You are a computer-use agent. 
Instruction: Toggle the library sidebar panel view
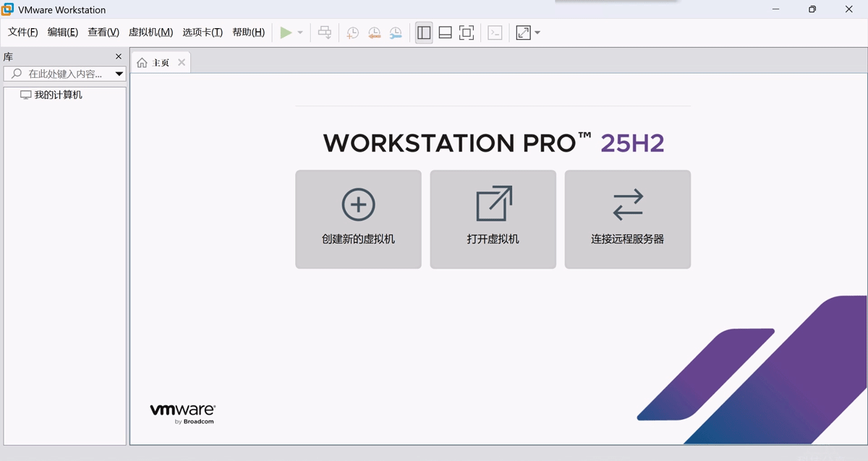point(424,33)
